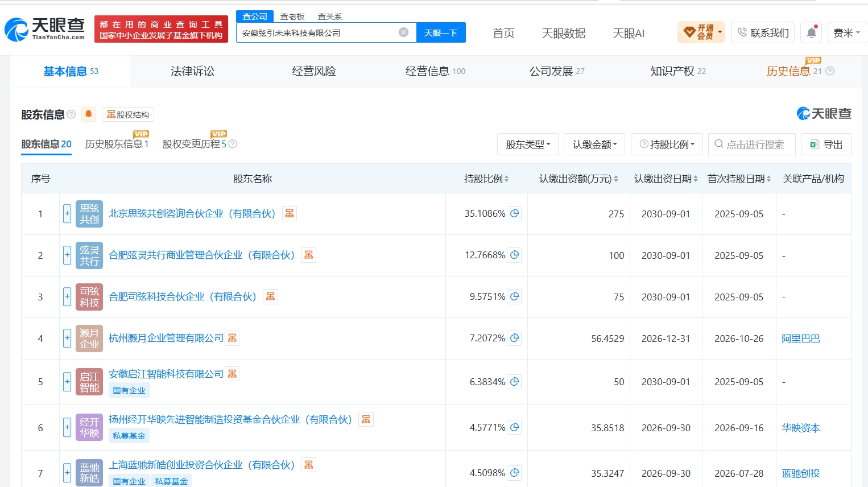
Task: Open equity structure icon for 上海蓝驰新皓
Action: [309, 465]
